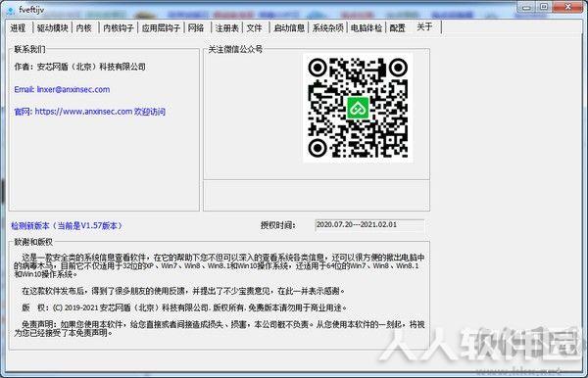Click the 关注微信公众号 group label
The image size is (588, 378).
point(235,49)
